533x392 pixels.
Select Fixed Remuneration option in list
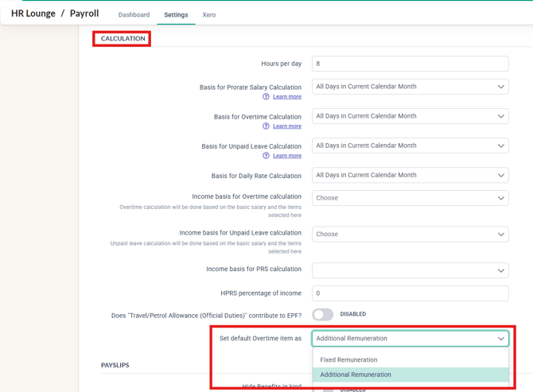click(348, 359)
